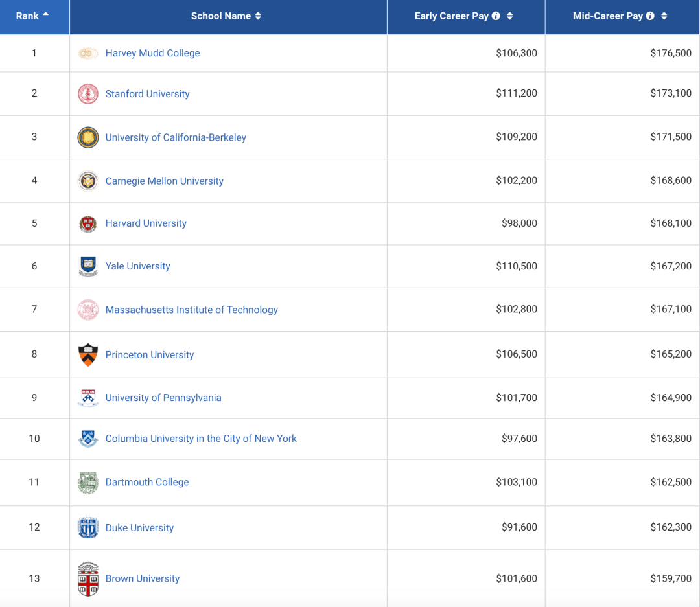Select Princeton mid-career pay $165,200
The width and height of the screenshot is (700, 607).
click(x=671, y=354)
